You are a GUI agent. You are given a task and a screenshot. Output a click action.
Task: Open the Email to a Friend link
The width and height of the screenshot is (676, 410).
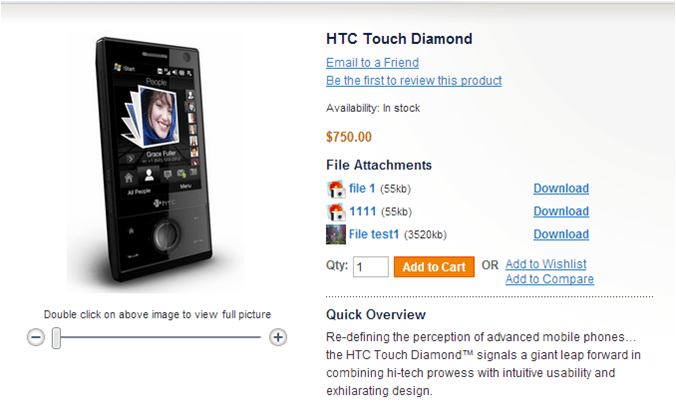373,63
